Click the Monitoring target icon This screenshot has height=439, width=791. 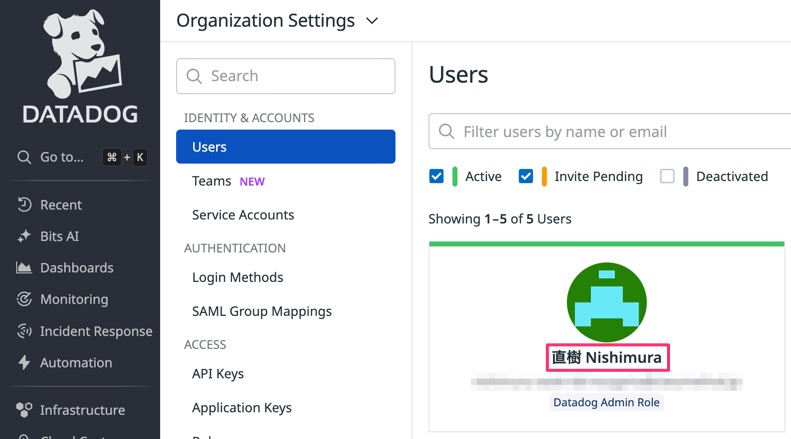tap(24, 299)
